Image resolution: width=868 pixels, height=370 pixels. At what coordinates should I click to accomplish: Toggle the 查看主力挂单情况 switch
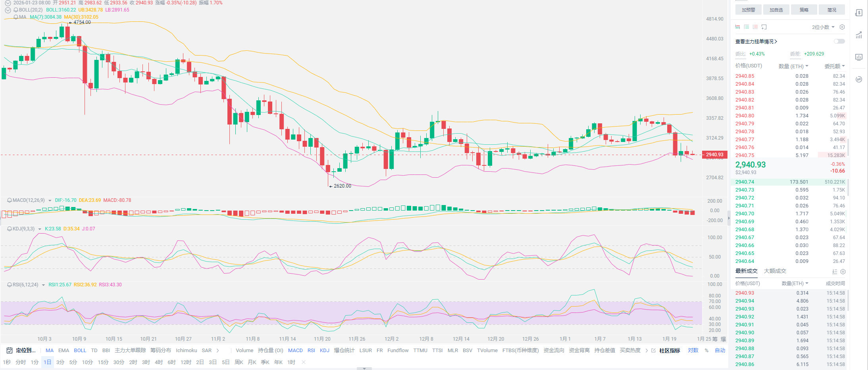coord(839,41)
